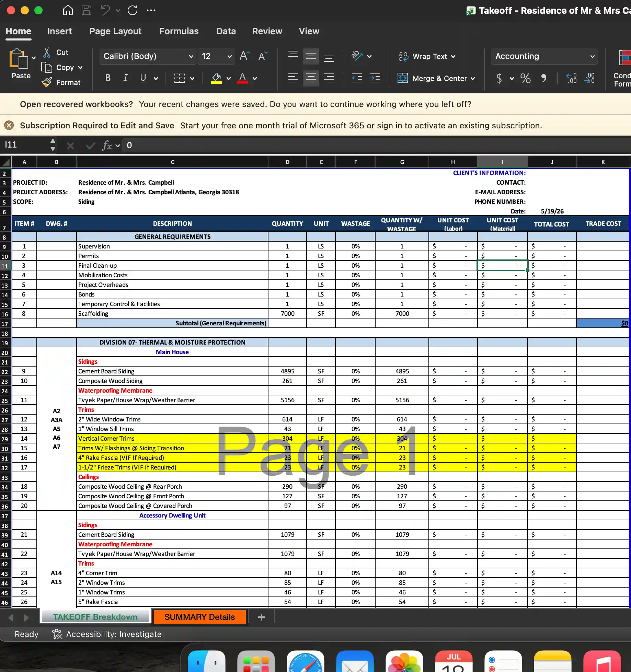631x672 pixels.
Task: Switch to the Insert tab
Action: click(59, 31)
